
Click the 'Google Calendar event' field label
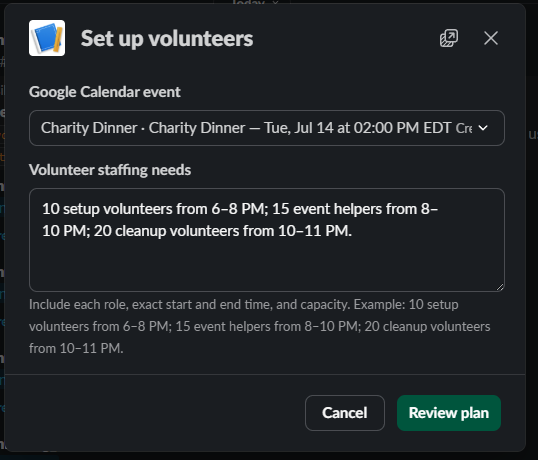pyautogui.click(x=105, y=92)
